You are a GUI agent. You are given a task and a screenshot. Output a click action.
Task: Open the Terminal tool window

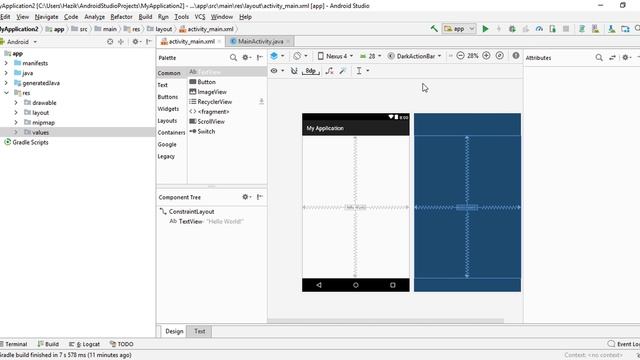[13, 344]
